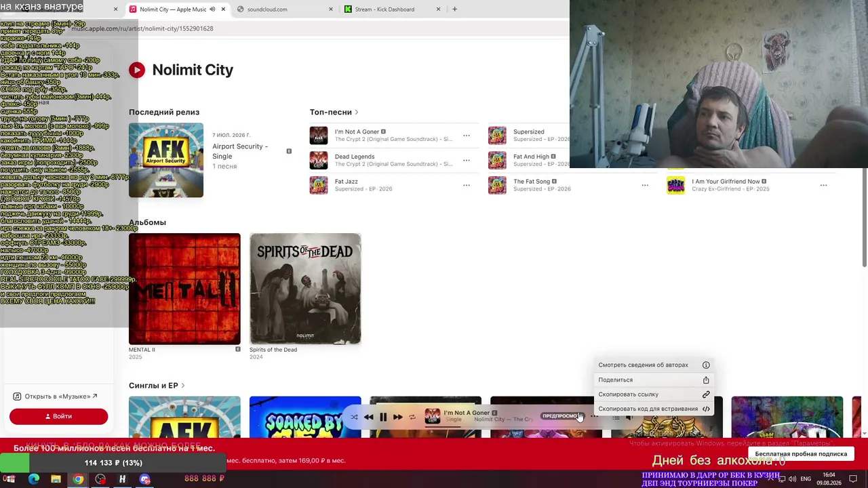The width and height of the screenshot is (868, 488).
Task: Play I Am Your Girlfriend Now song
Action: click(675, 185)
